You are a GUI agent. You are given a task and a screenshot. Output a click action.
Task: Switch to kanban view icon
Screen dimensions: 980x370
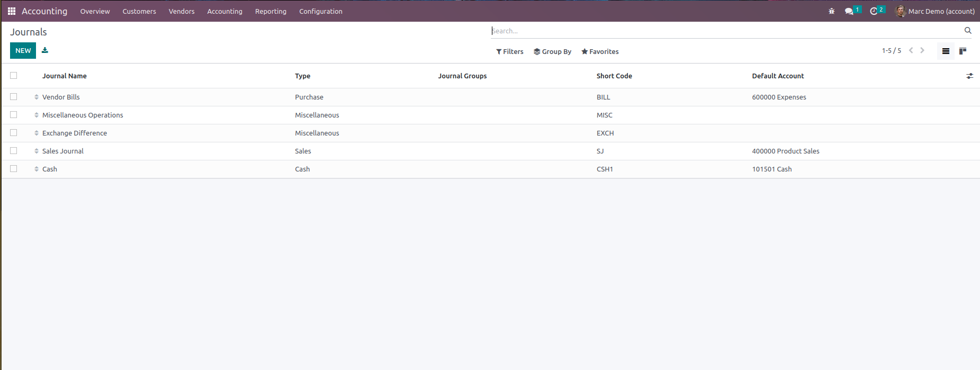963,51
